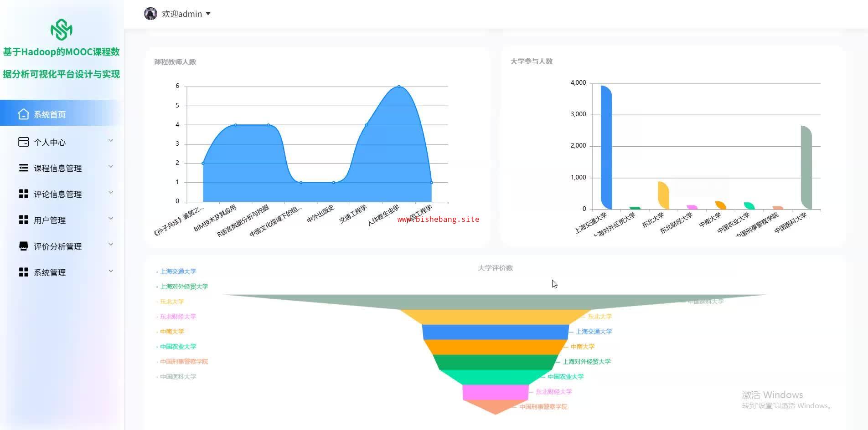
Task: Toggle 中国农业大学 legend entry visibility
Action: pyautogui.click(x=176, y=347)
